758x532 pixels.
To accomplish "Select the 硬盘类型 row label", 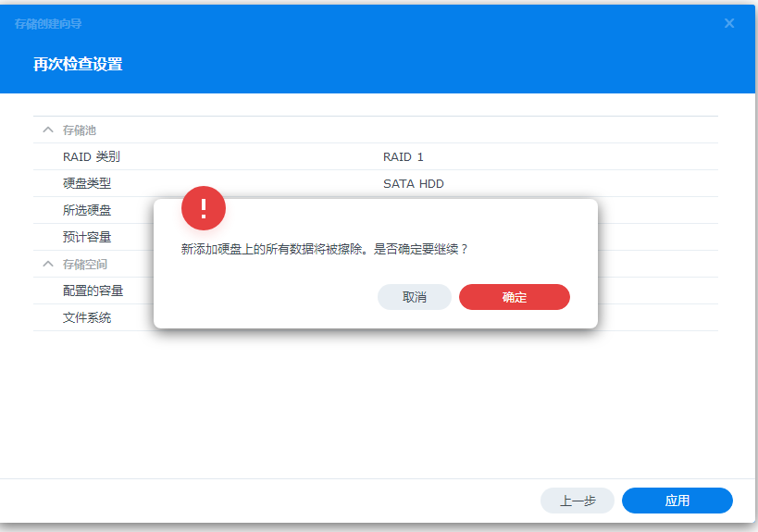I will click(87, 184).
